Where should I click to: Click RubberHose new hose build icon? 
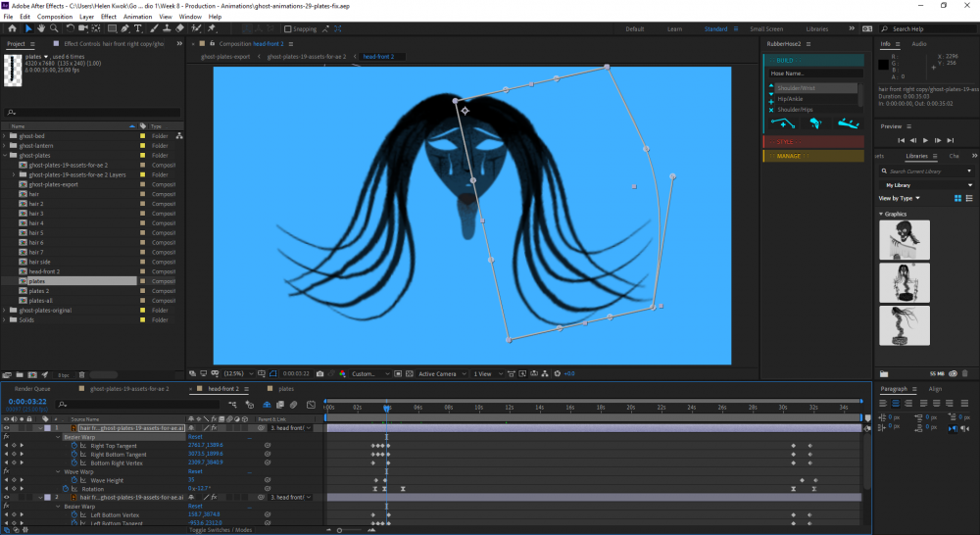coord(783,123)
